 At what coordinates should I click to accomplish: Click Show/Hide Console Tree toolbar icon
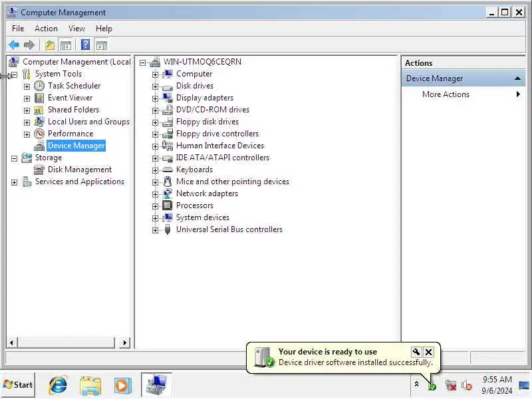[x=66, y=45]
